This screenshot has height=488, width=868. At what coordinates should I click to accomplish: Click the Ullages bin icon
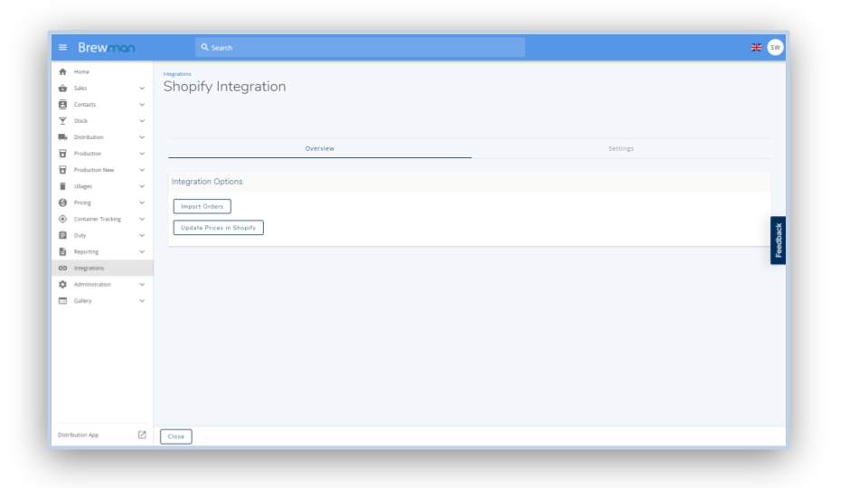tap(62, 186)
